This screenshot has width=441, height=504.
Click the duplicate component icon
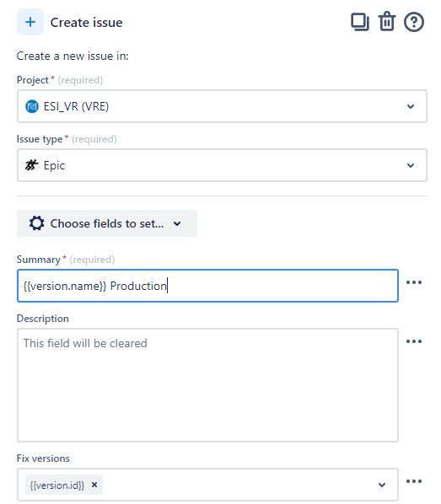359,22
